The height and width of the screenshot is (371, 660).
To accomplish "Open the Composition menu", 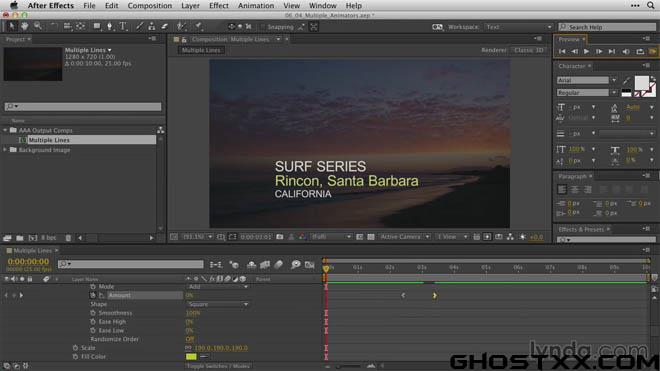I will 150,5.
